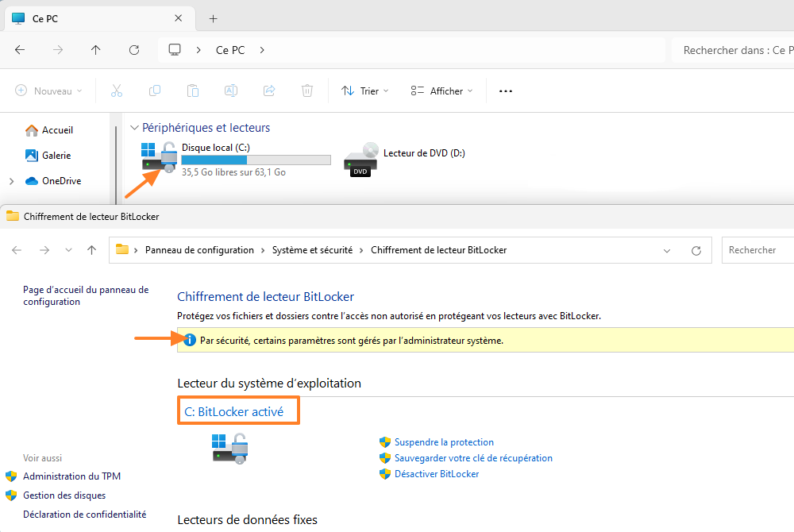This screenshot has width=794, height=532.
Task: Click the Copy icon in toolbar
Action: point(155,91)
